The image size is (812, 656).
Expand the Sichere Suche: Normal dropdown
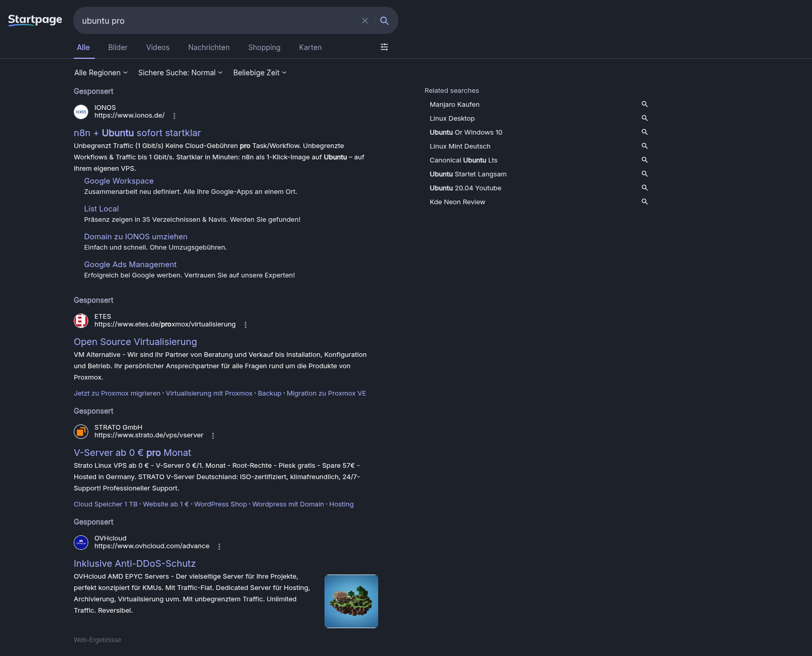[x=180, y=73]
